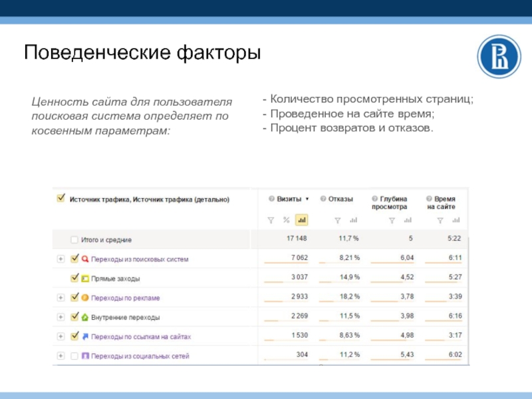
Task: Expand the Переходы по рекламе row
Action: tap(61, 298)
